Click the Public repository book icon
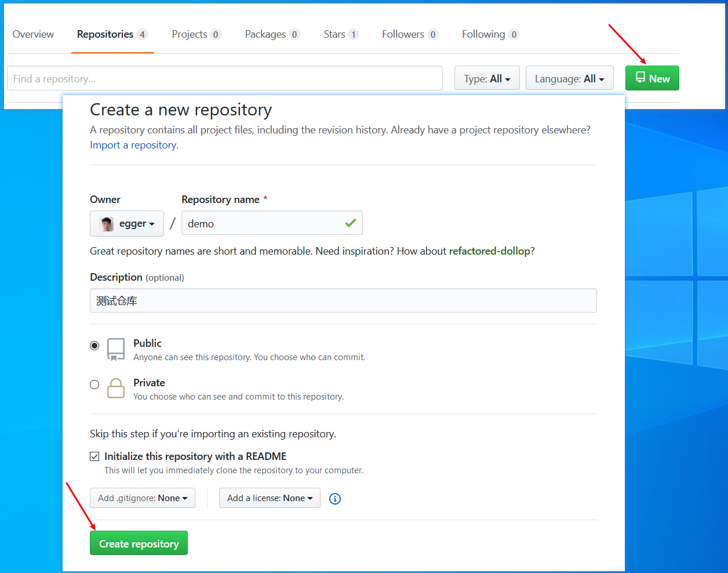The image size is (728, 573). click(116, 350)
